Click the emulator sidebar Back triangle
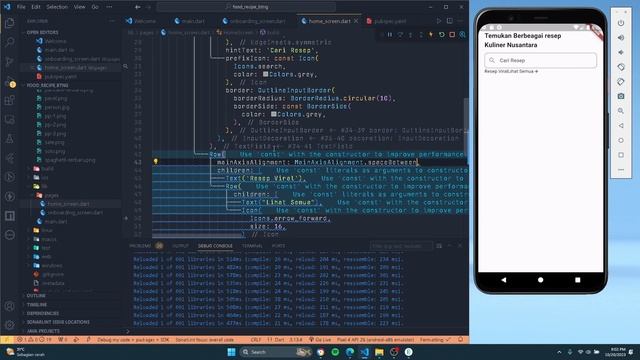Screen dimensions: 640x360 (621, 126)
